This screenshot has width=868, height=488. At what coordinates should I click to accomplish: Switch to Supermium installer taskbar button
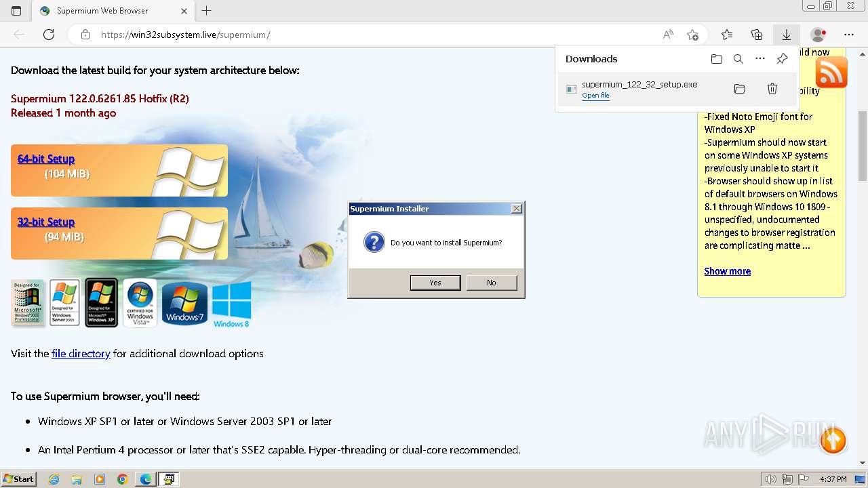point(168,479)
